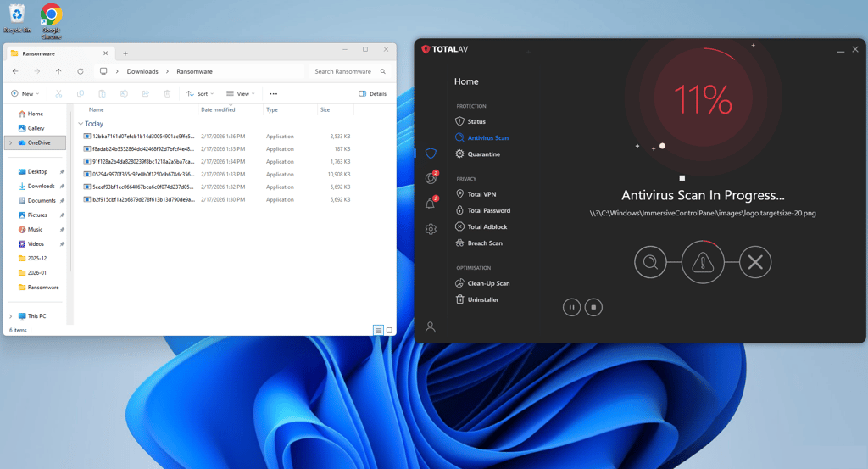The height and width of the screenshot is (469, 868).
Task: Toggle the Details pane in Explorer
Action: [x=373, y=93]
